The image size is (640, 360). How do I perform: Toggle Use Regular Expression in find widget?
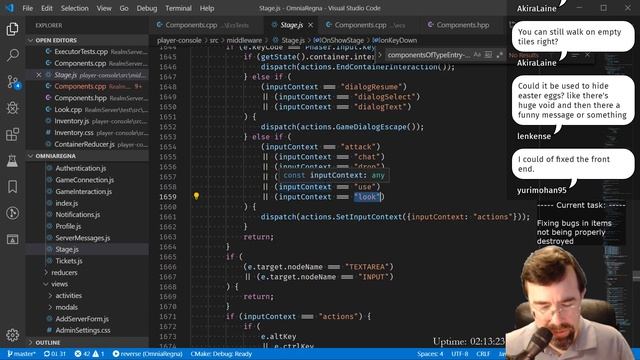pyautogui.click(x=500, y=55)
